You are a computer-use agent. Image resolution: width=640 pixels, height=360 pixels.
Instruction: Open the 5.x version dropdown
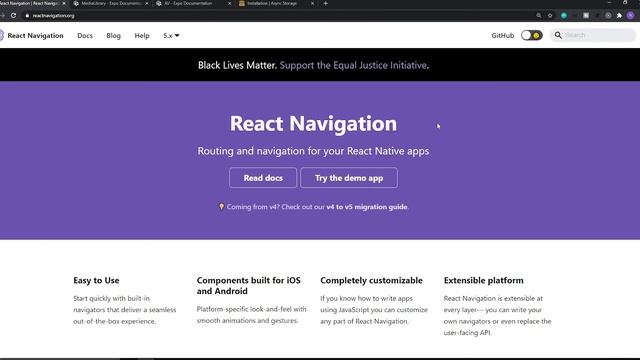click(x=171, y=36)
